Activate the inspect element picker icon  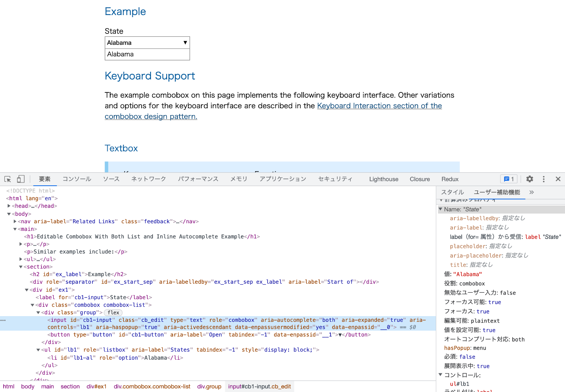[x=8, y=179]
